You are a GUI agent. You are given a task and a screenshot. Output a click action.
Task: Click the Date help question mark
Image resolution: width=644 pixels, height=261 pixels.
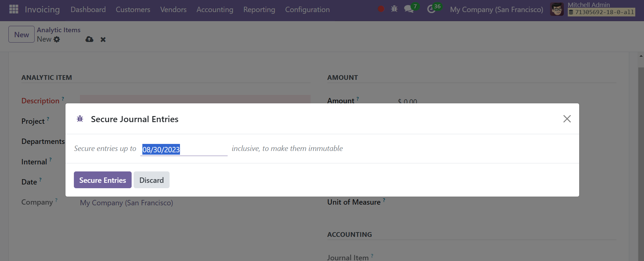(40, 180)
